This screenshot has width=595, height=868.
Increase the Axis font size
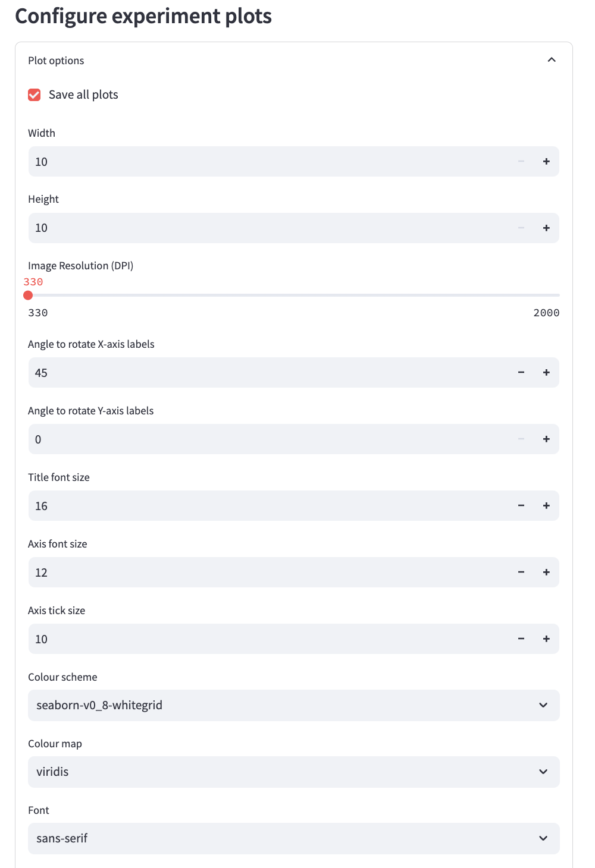pos(546,573)
